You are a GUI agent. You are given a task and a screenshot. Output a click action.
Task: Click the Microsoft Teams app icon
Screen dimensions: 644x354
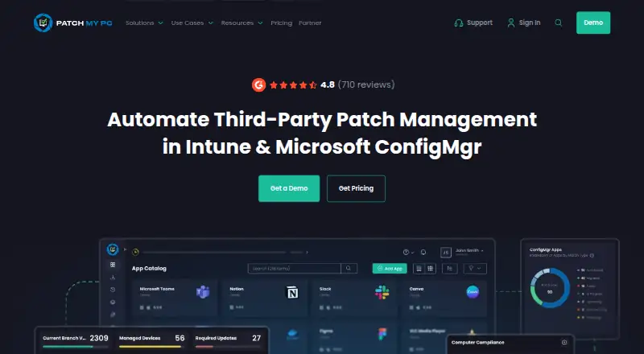203,292
